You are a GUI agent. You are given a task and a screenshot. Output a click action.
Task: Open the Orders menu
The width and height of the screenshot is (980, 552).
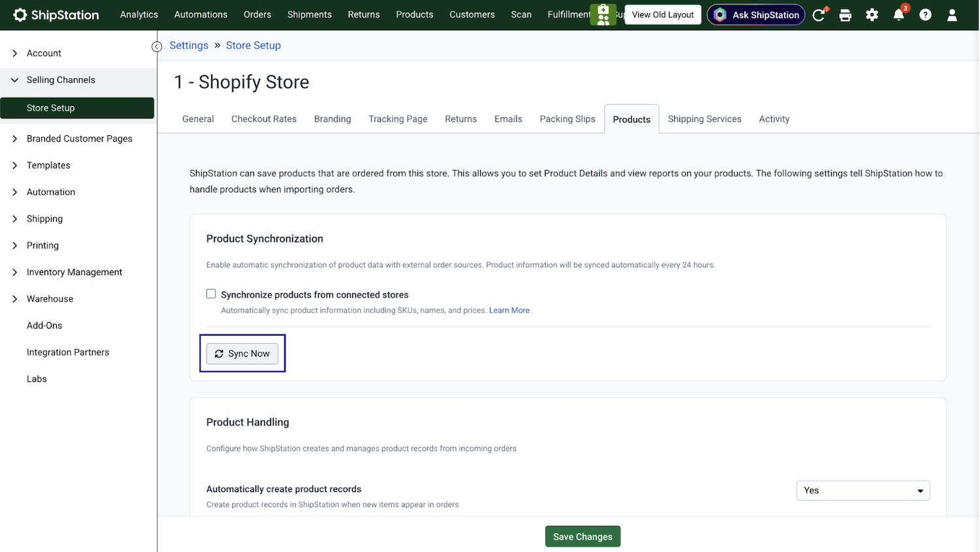coord(257,14)
